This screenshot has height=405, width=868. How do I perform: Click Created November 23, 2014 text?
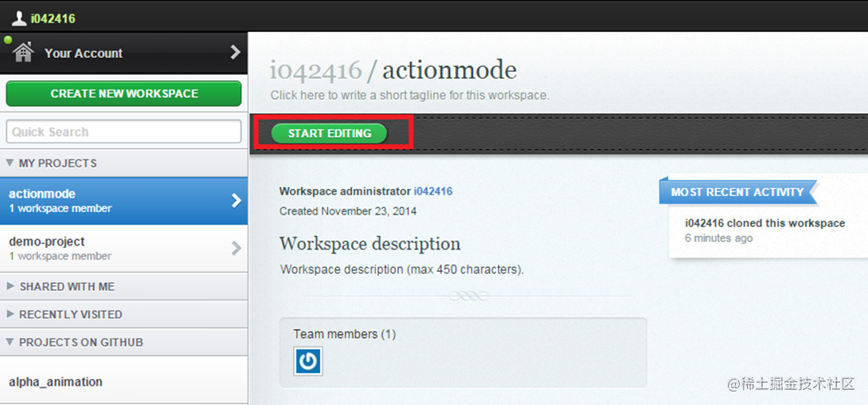tap(348, 211)
